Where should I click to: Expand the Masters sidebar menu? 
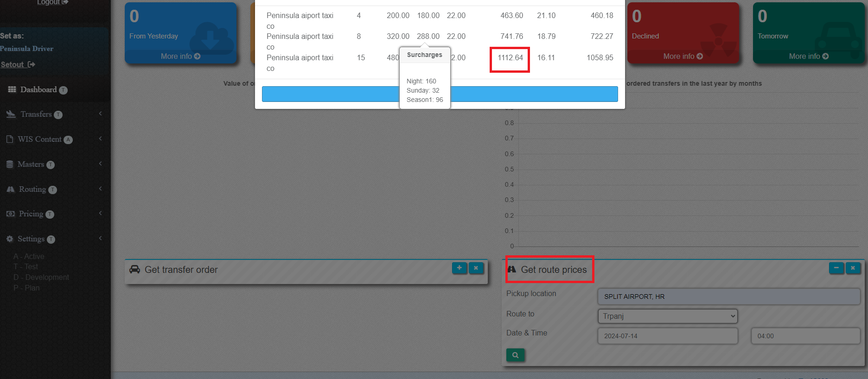(x=31, y=164)
